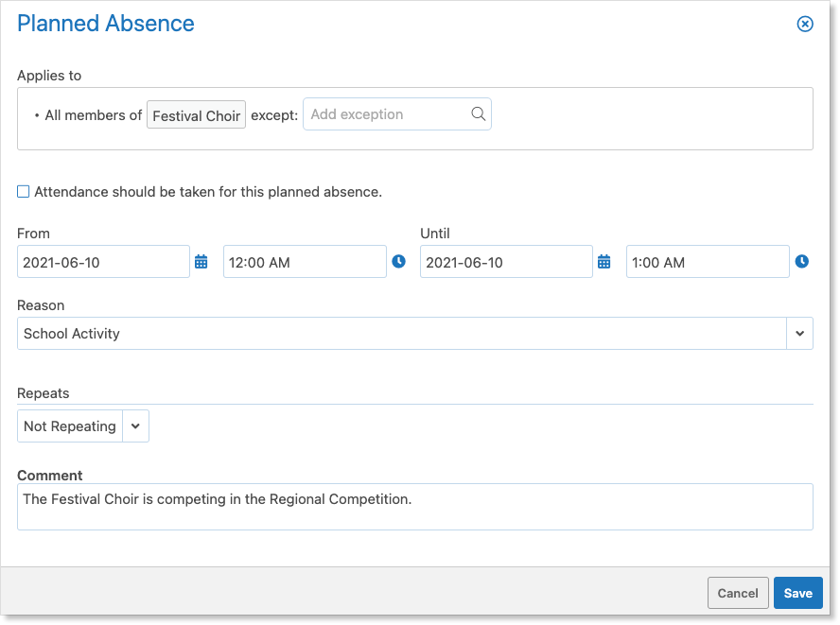Close the Planned Absence dialog

805,24
